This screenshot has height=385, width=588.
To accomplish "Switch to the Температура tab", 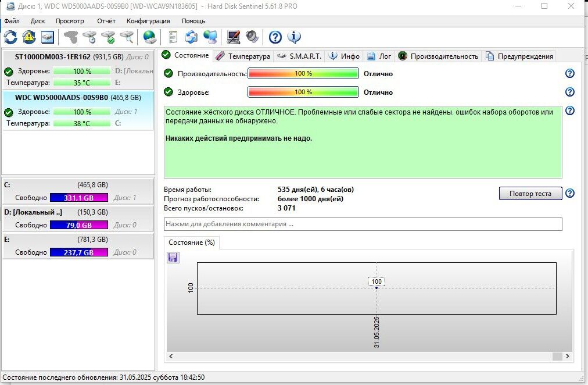I will (x=243, y=56).
